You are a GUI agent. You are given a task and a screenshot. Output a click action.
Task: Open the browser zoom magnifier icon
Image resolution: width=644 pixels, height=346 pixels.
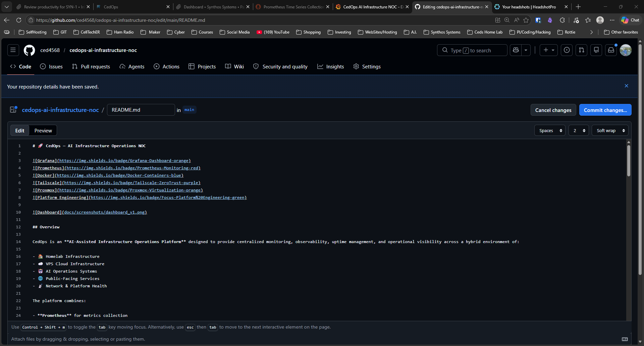(x=507, y=20)
